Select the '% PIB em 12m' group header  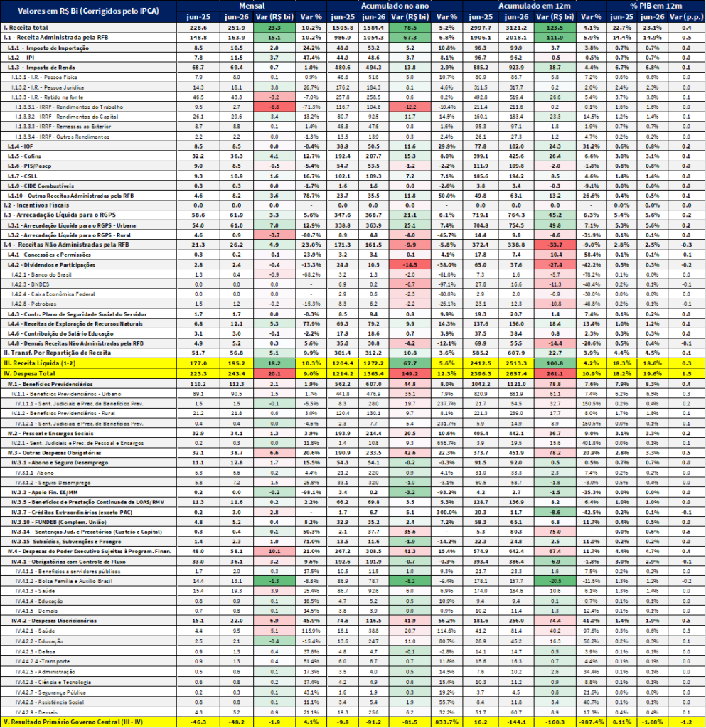656,6
